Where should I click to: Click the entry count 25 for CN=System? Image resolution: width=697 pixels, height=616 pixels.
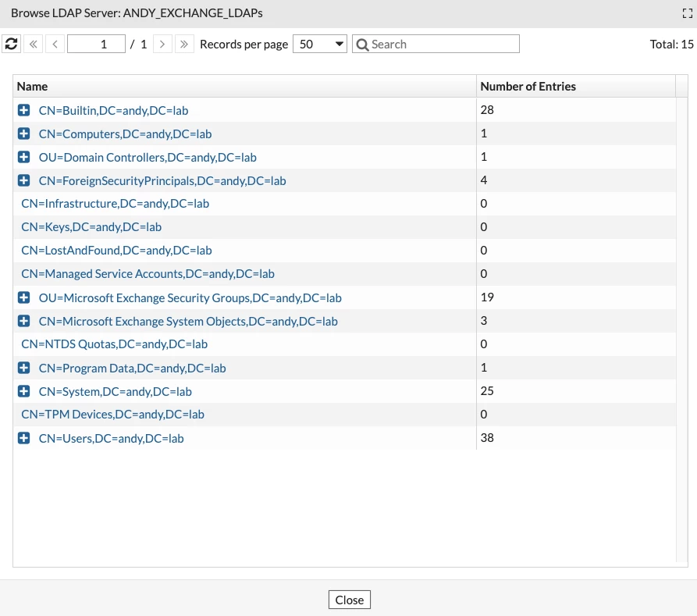tap(487, 391)
